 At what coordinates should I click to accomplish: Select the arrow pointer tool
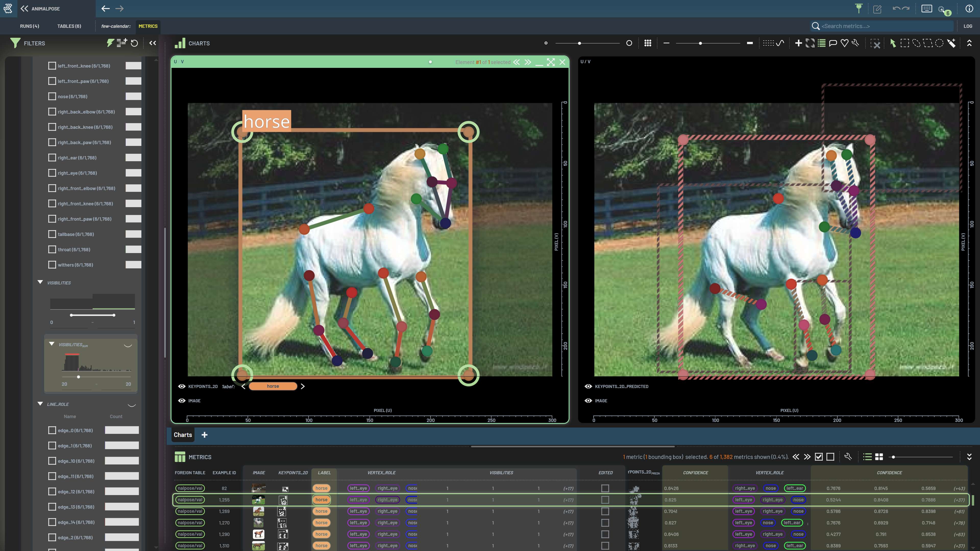[x=893, y=43]
